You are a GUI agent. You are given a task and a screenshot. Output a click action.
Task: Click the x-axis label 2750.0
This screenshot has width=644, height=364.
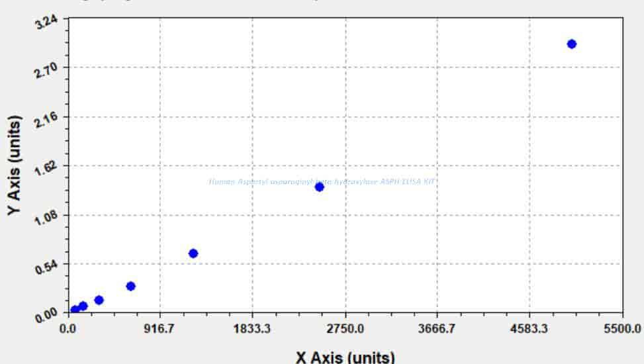[x=345, y=329]
